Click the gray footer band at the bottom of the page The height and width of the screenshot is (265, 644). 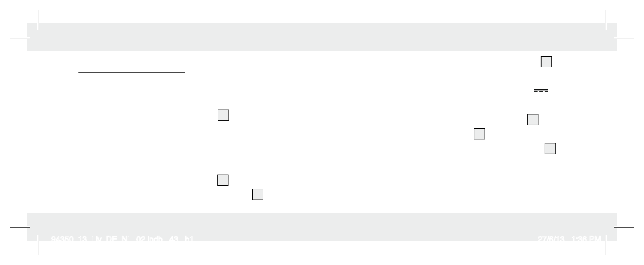(x=322, y=227)
